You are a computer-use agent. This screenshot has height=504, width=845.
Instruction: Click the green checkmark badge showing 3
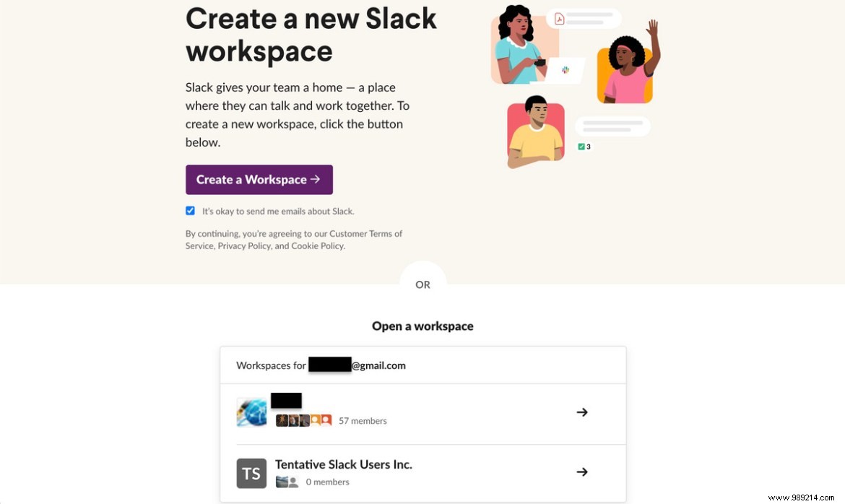583,146
